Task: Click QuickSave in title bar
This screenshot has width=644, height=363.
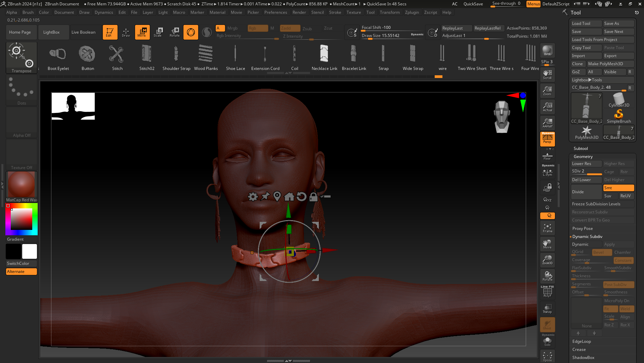Action: pyautogui.click(x=473, y=4)
